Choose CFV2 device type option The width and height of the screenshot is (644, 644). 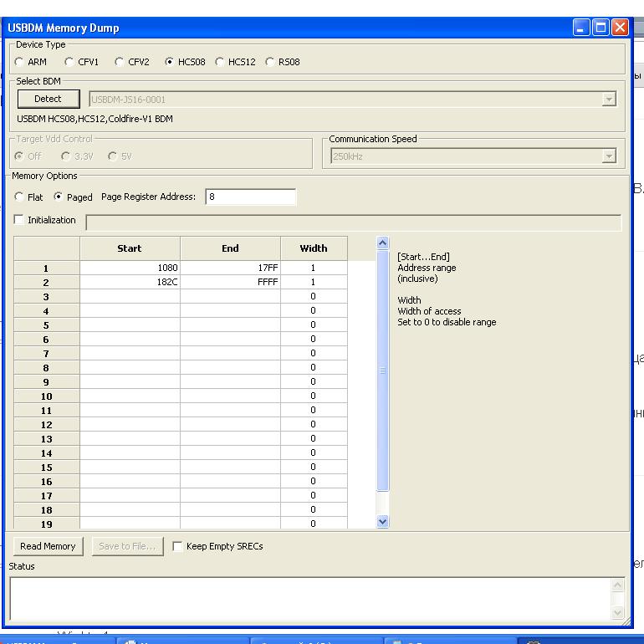120,62
